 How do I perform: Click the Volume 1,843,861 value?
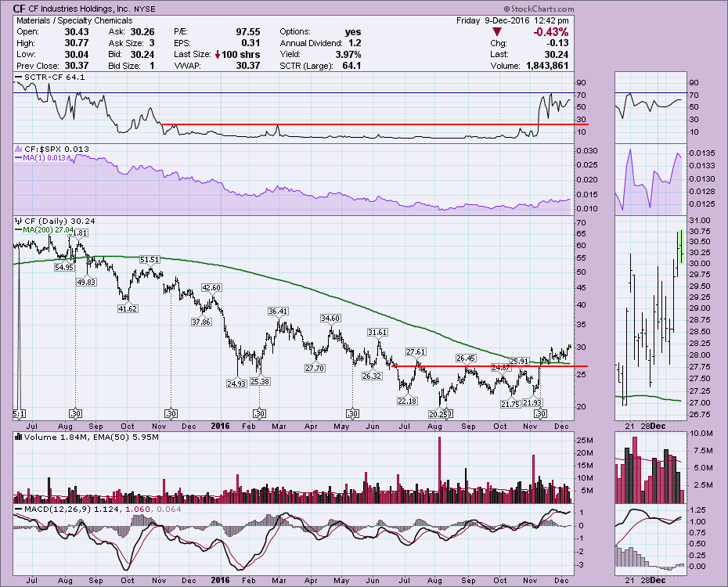point(547,66)
